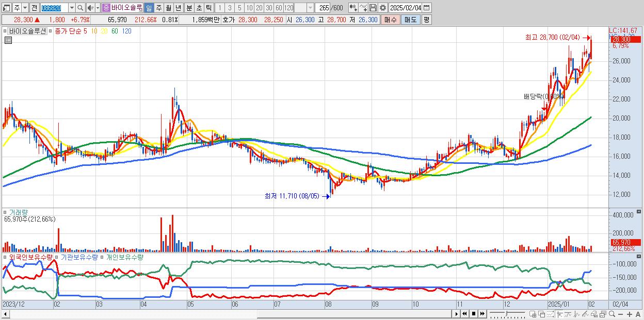Open the data table grid icon under chart title
This screenshot has height=320, width=644.
[x=8, y=40]
